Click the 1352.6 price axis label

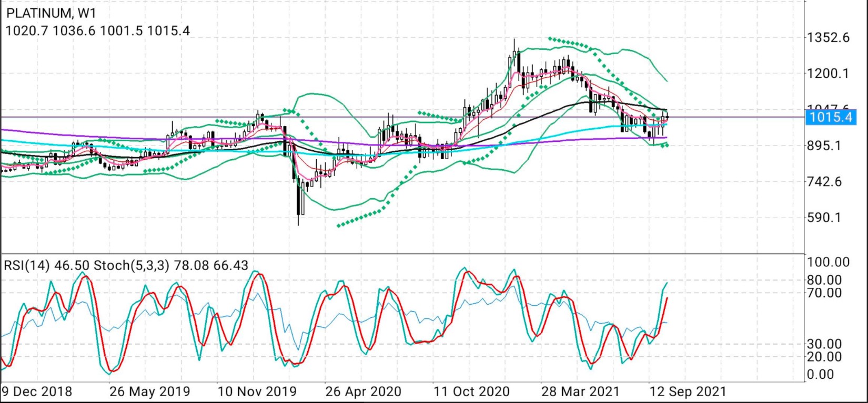coord(828,37)
